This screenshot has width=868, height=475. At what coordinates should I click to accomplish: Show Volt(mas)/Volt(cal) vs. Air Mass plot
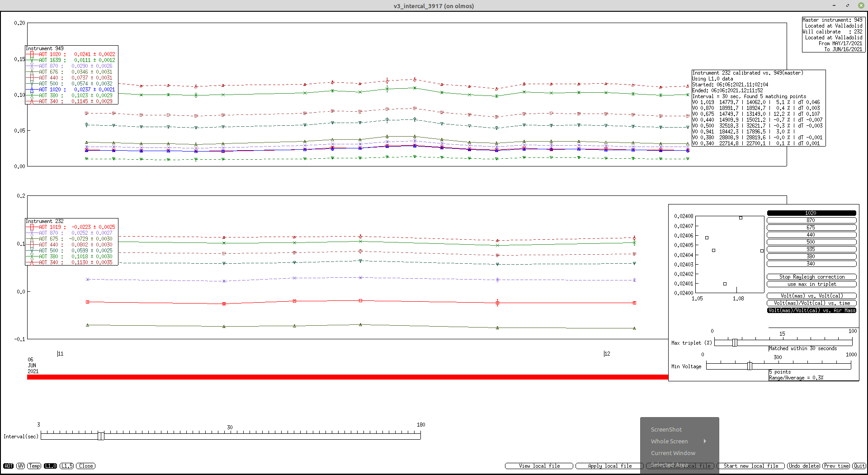811,310
